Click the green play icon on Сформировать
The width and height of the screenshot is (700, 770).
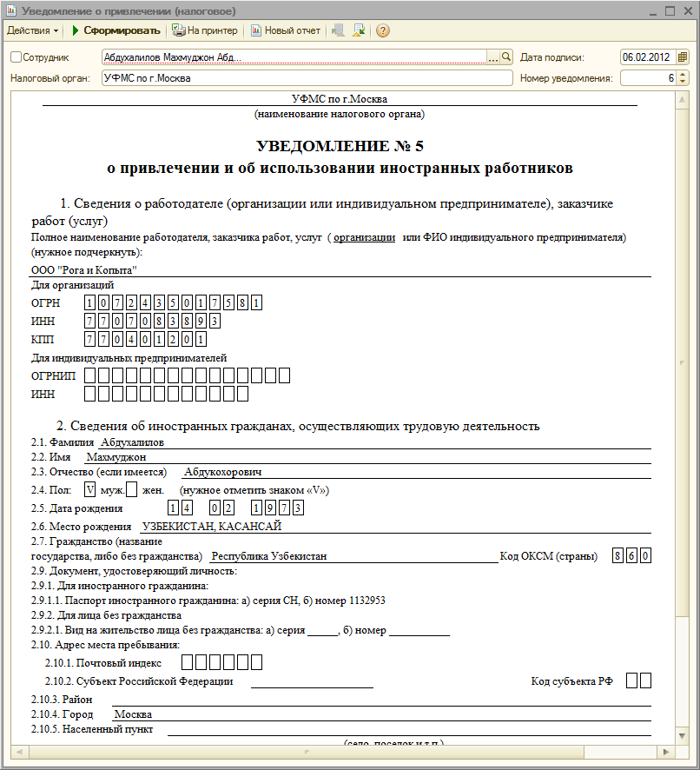pos(76,30)
